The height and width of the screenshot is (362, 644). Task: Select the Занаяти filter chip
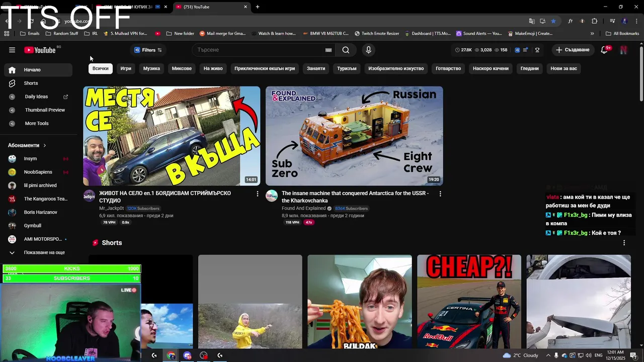click(316, 68)
